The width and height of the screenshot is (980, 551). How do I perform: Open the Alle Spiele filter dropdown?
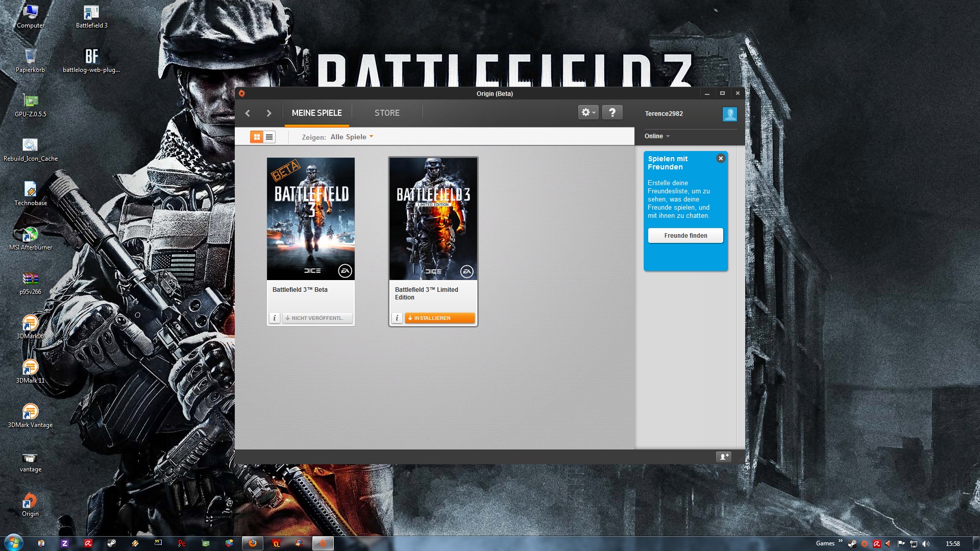click(352, 137)
